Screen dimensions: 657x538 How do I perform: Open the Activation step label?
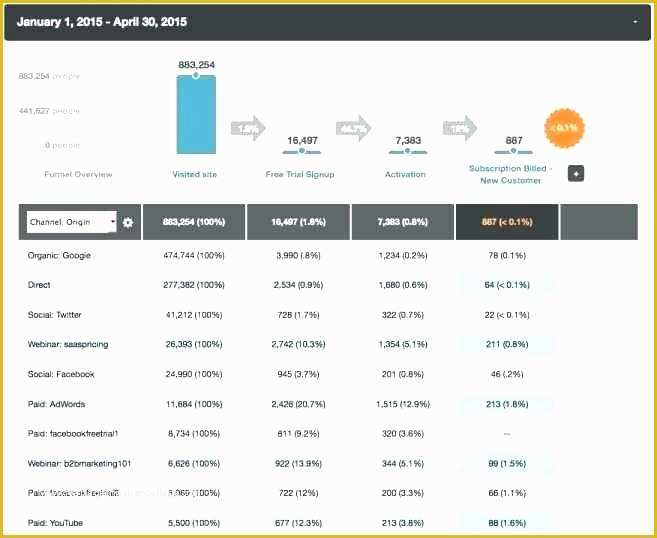coord(405,174)
